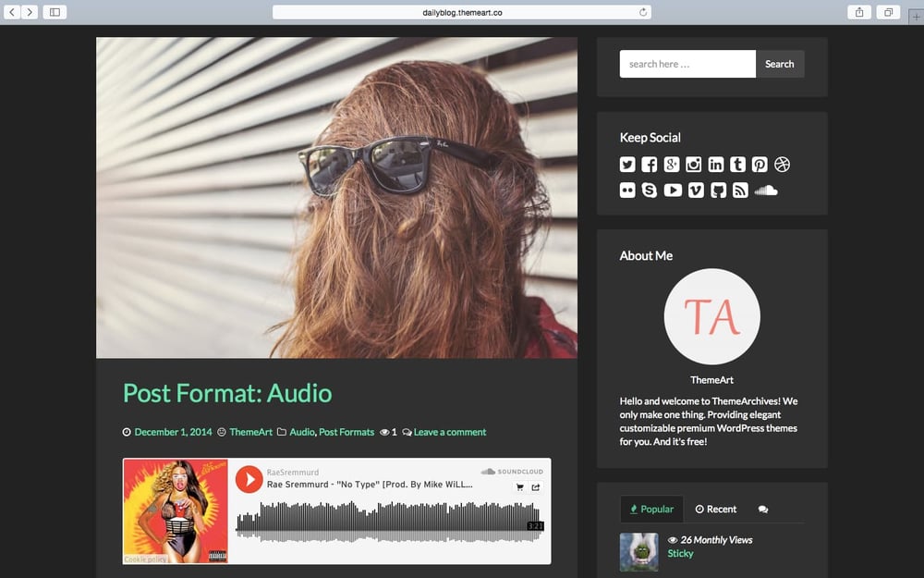Reload the page from the address bar

tap(643, 12)
